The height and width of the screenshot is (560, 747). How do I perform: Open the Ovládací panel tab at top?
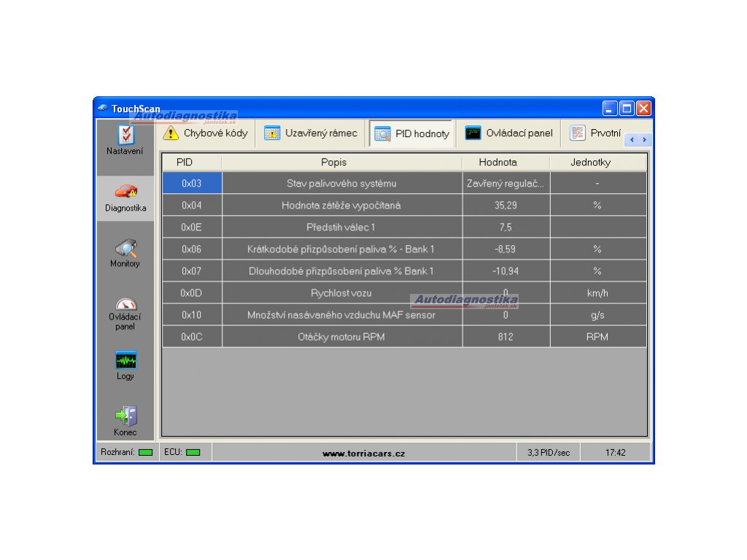509,133
